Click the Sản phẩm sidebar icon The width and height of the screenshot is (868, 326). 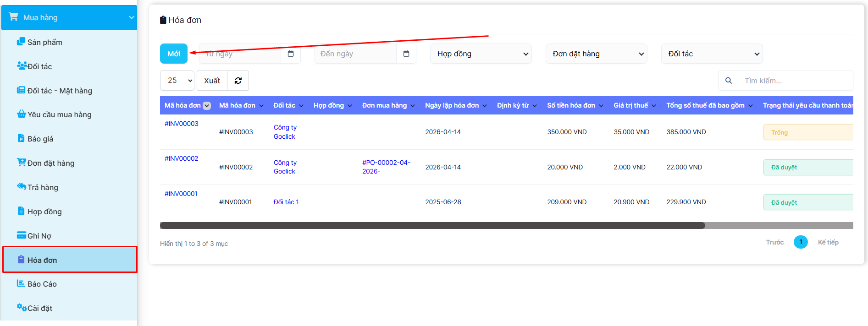[x=21, y=42]
